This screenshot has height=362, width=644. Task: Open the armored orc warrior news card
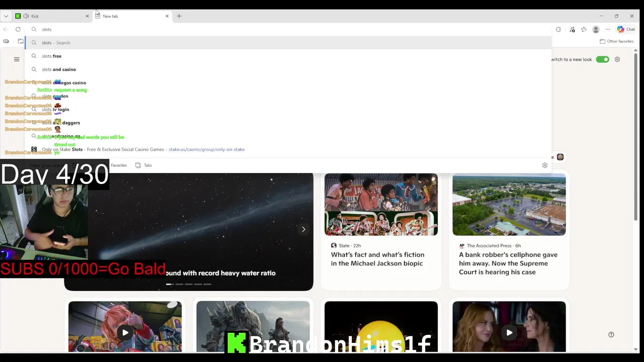pyautogui.click(x=253, y=327)
